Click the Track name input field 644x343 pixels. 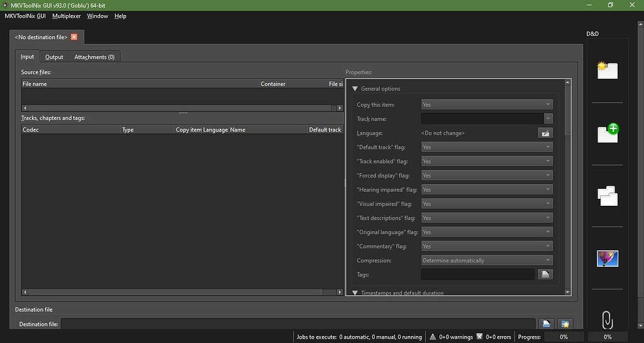tap(482, 119)
